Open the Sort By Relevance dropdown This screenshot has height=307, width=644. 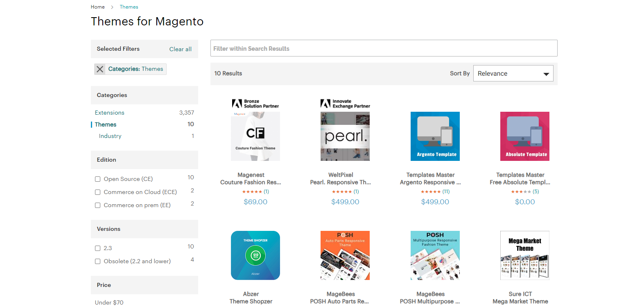coord(513,74)
